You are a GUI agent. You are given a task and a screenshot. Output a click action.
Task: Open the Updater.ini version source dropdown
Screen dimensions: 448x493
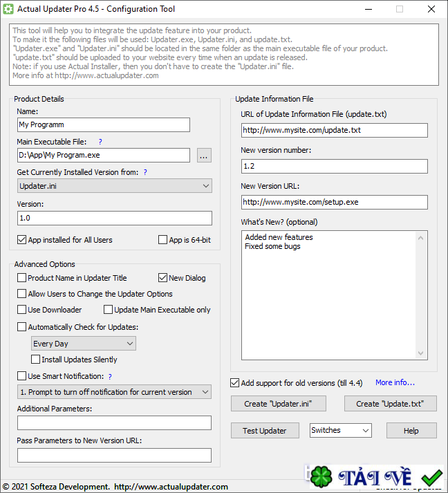(x=115, y=186)
